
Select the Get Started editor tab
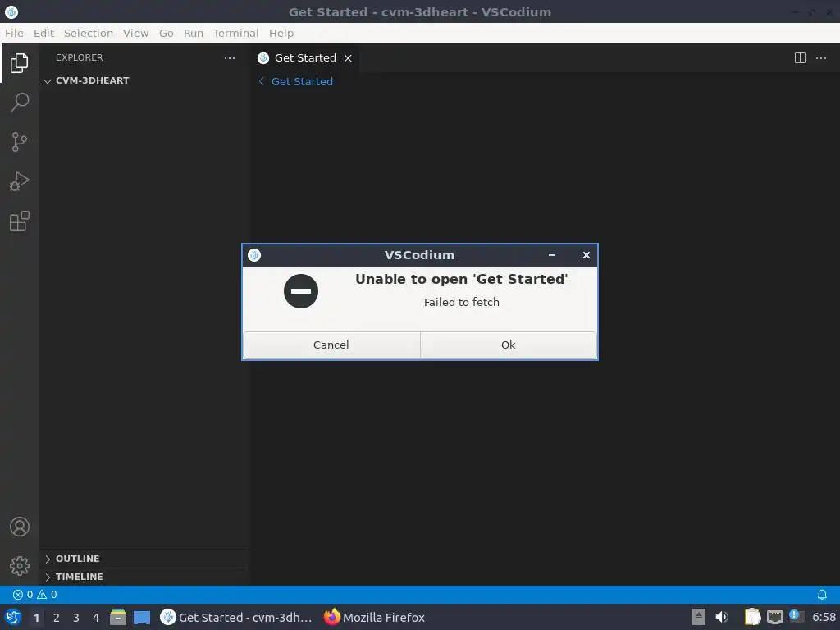point(305,58)
